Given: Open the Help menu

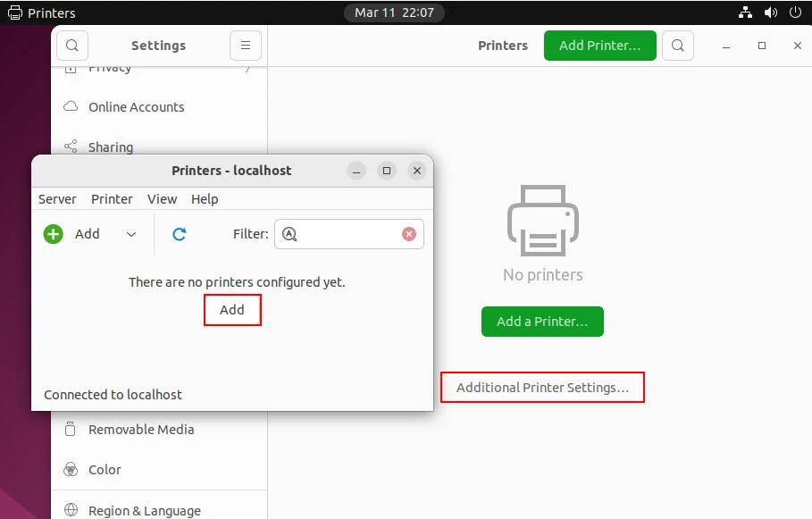Looking at the screenshot, I should (x=205, y=199).
